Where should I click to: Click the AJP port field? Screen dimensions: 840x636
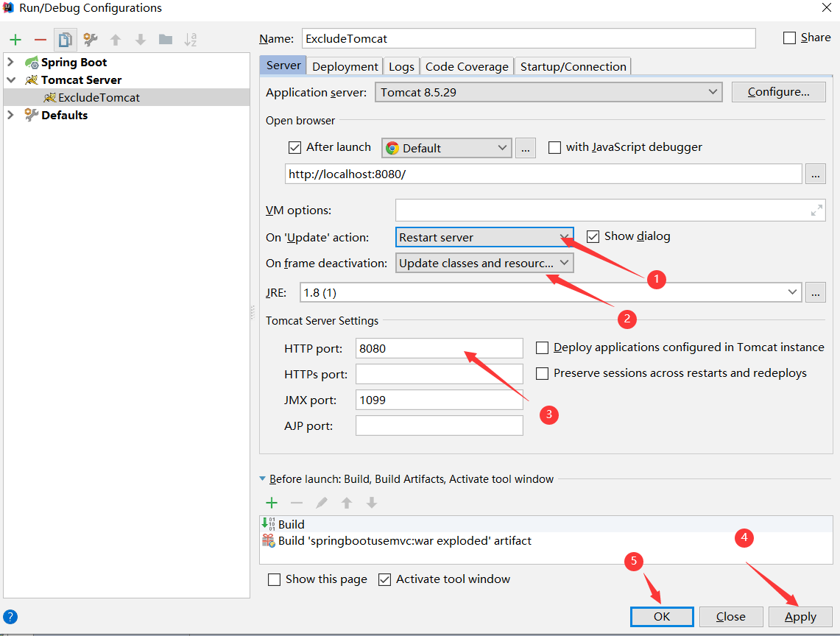pos(440,425)
